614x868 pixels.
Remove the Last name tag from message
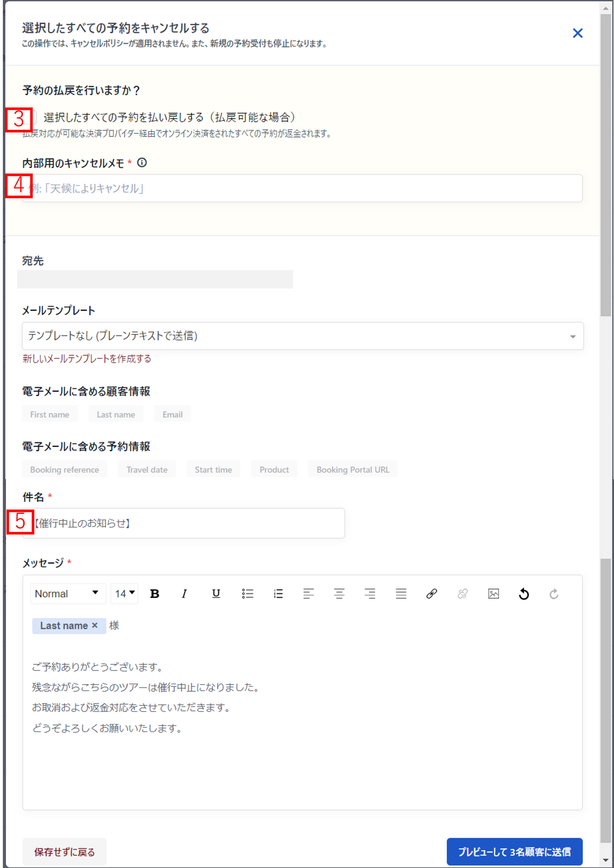click(95, 625)
